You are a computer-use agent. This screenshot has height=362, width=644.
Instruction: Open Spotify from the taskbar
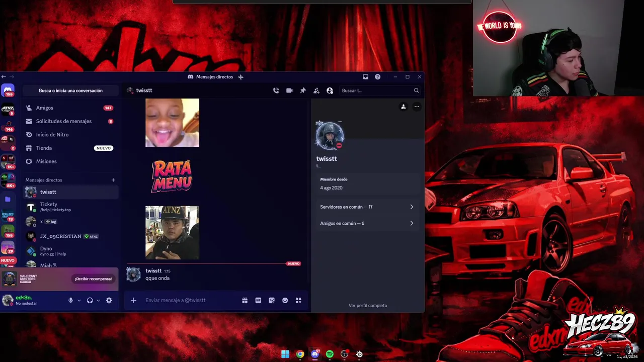pyautogui.click(x=330, y=354)
